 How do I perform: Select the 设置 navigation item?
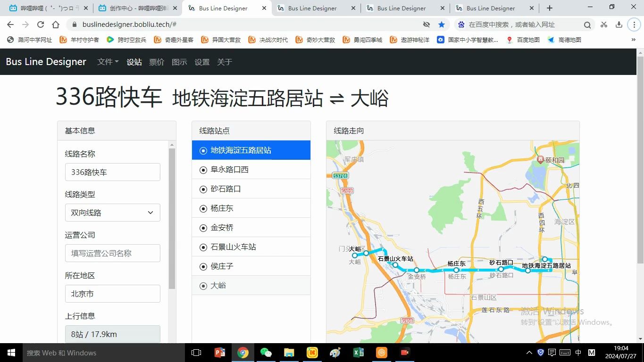(x=202, y=62)
